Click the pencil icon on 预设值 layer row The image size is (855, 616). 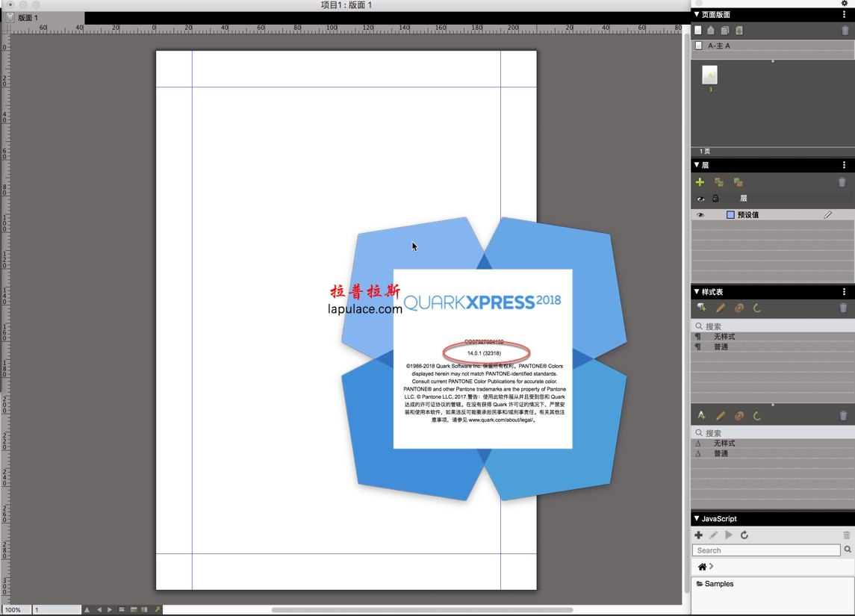click(827, 215)
